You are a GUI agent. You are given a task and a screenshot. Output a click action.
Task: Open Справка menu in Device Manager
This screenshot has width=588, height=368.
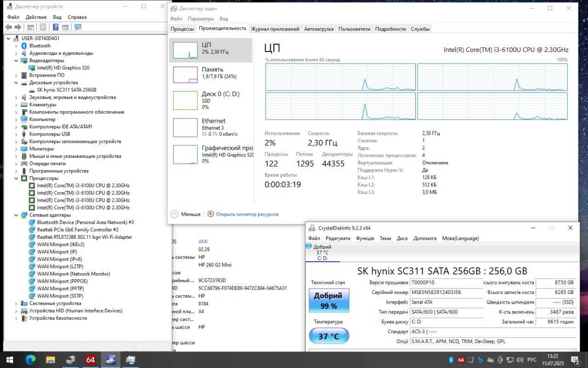(x=77, y=17)
